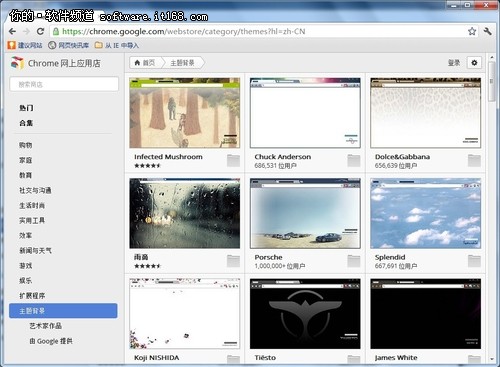
Task: Click folder icon beside Dolce&Gabbana
Action: click(x=474, y=160)
